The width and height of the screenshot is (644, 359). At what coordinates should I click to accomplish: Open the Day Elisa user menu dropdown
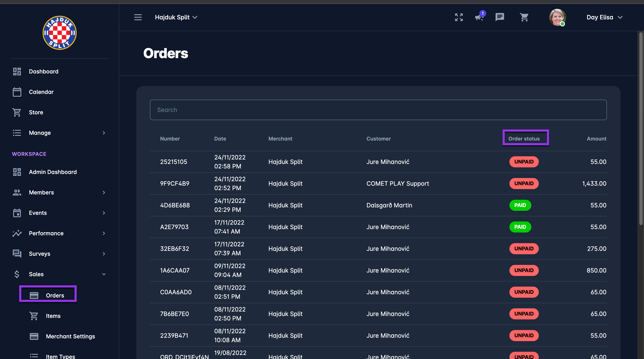pos(604,17)
